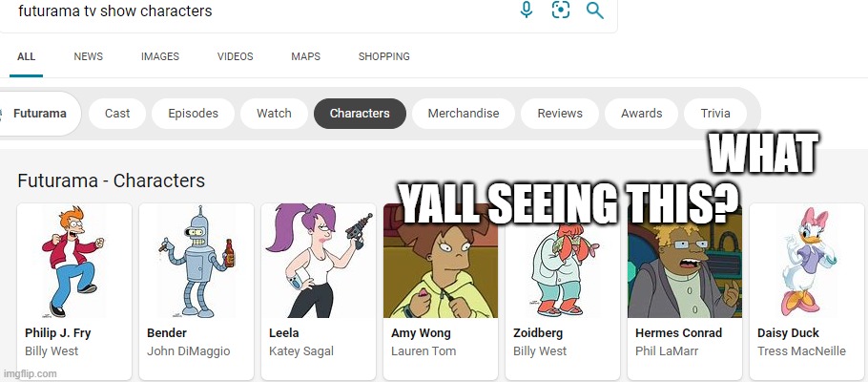
Task: Click Billy West under Zoidberg
Action: click(540, 351)
